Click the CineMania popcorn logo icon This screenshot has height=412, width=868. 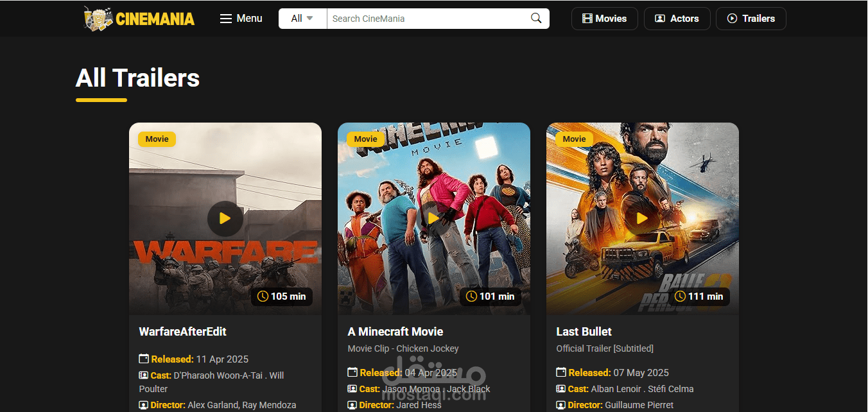point(98,19)
